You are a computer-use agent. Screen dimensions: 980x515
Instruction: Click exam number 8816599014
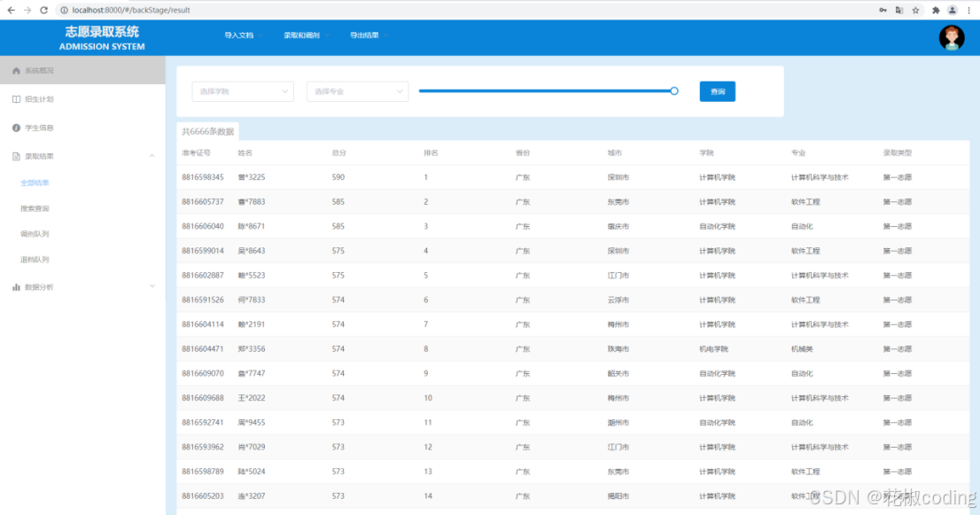pyautogui.click(x=203, y=251)
